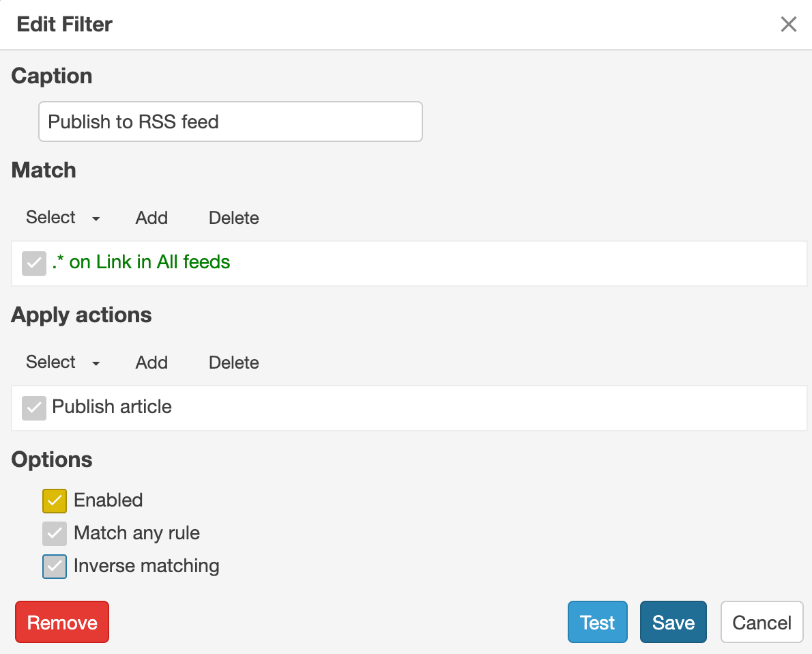Save the filter changes

[673, 622]
